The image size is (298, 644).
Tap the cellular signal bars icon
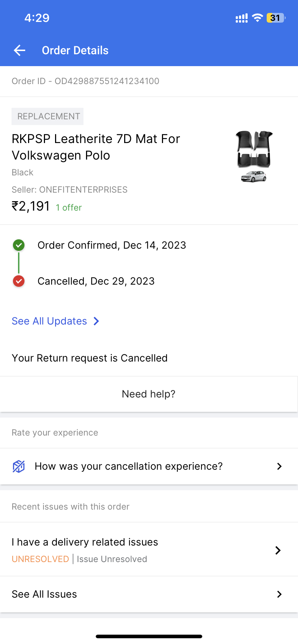pyautogui.click(x=241, y=18)
